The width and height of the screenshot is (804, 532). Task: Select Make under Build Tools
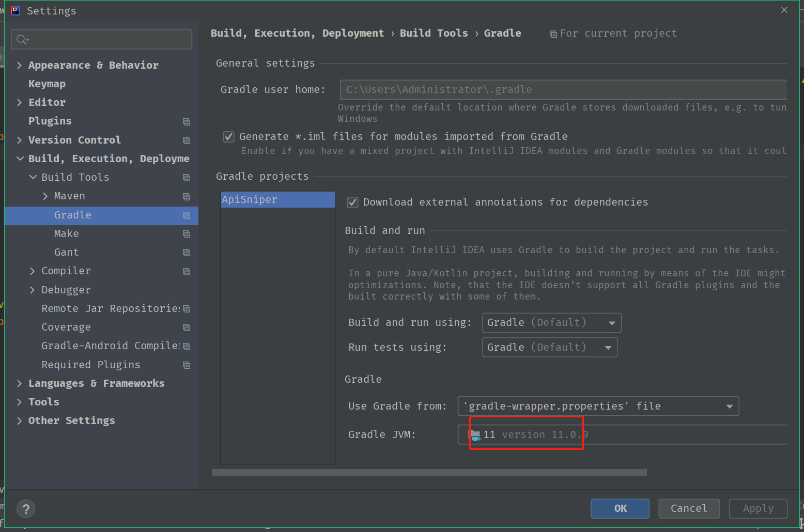67,233
